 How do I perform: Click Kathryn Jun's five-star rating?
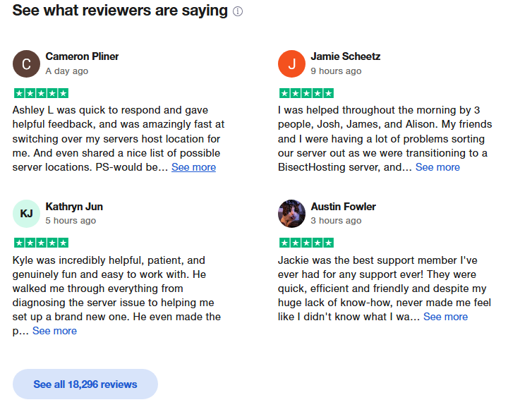coord(41,243)
